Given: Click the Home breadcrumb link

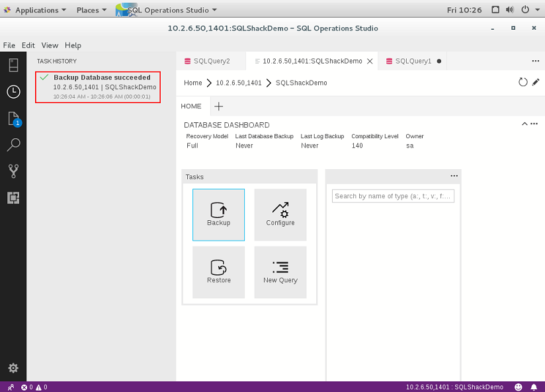Looking at the screenshot, I should [x=193, y=83].
